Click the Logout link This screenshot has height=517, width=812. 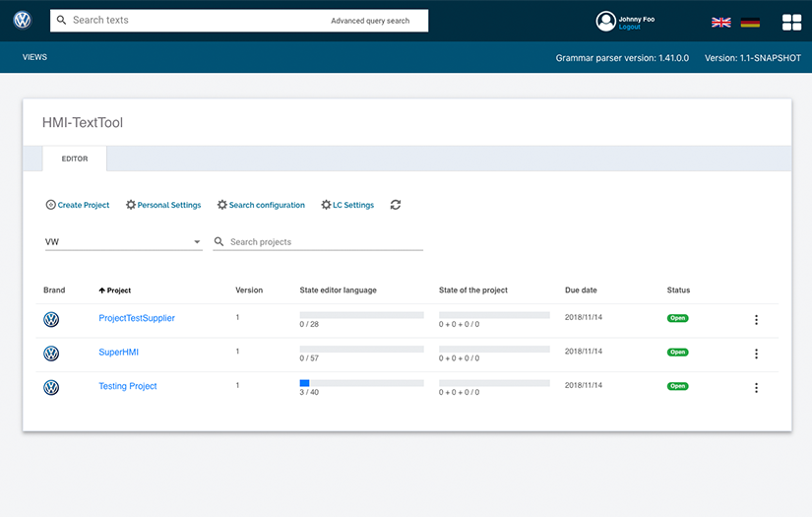point(629,27)
